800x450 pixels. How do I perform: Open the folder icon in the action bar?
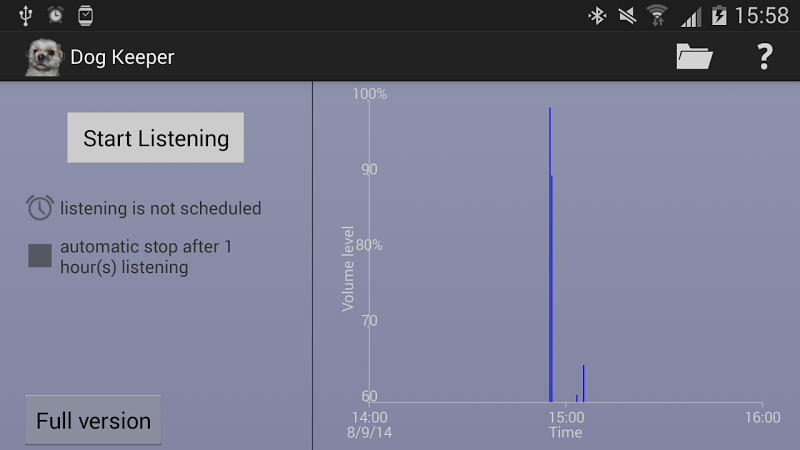(x=694, y=57)
